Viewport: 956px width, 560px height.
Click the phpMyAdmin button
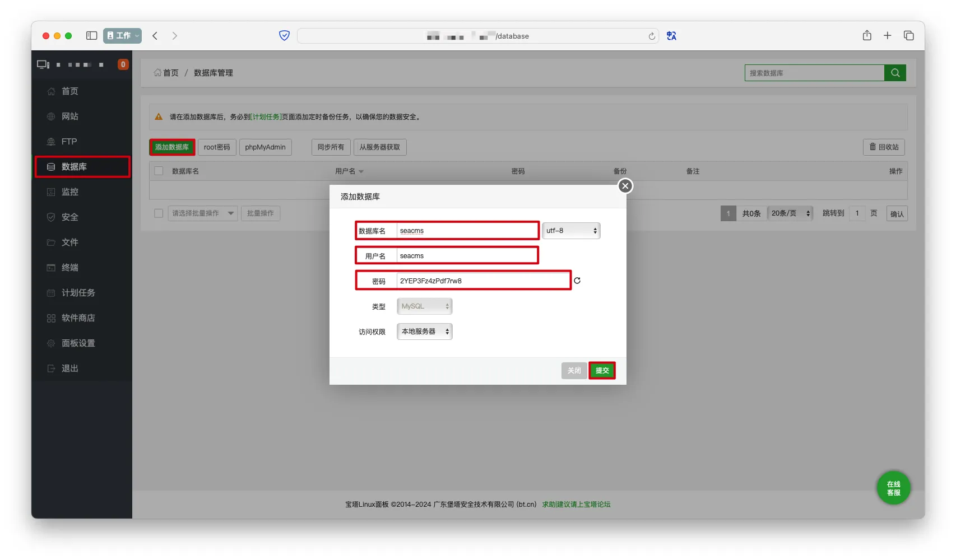[265, 147]
